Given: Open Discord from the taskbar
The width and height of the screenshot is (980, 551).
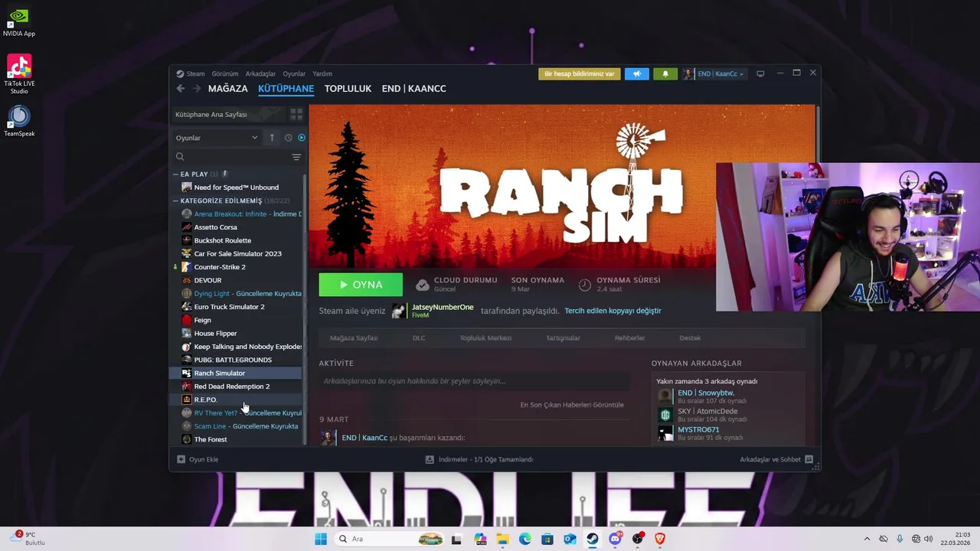Looking at the screenshot, I should pyautogui.click(x=615, y=539).
